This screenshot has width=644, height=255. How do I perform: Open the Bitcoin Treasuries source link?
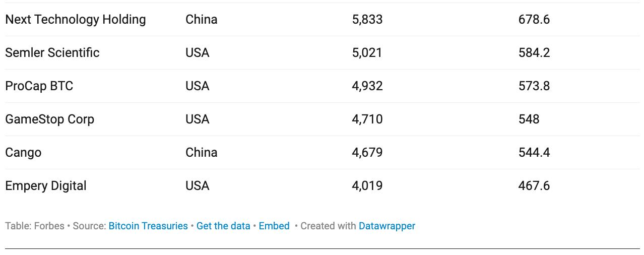[148, 226]
